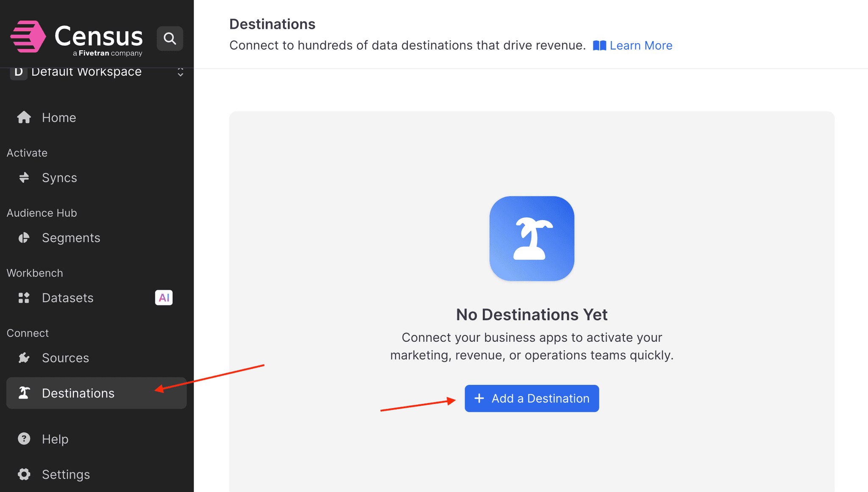Click the palm tree illustration
Image resolution: width=868 pixels, height=492 pixels.
coord(531,238)
